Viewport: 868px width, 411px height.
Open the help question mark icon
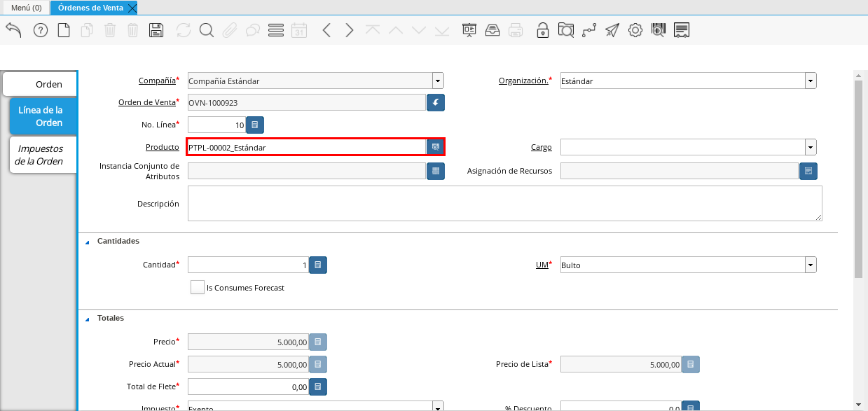point(41,30)
